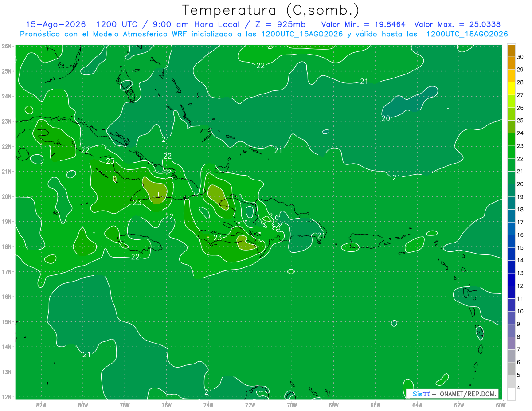Click the '64W' longitude axis label

pyautogui.click(x=417, y=405)
